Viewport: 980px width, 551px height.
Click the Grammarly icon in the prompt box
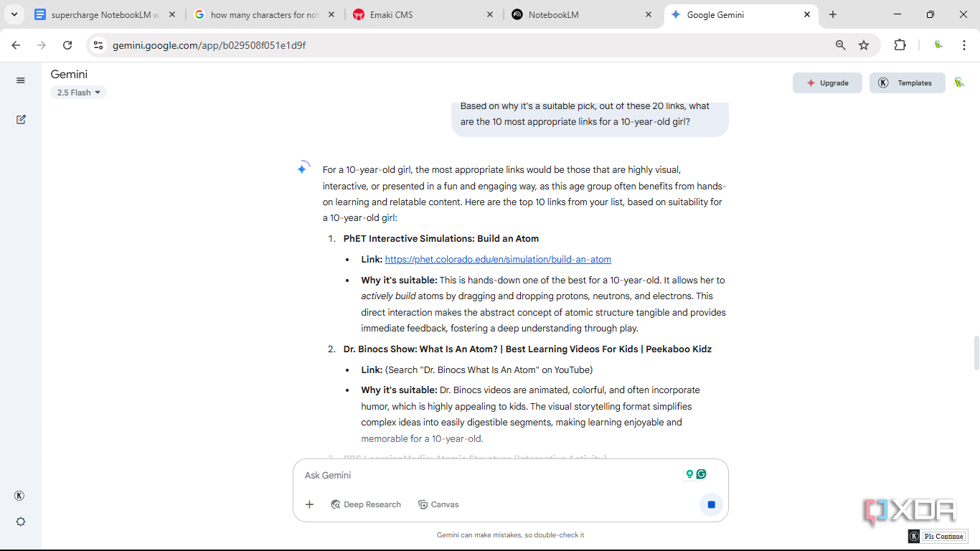[702, 474]
